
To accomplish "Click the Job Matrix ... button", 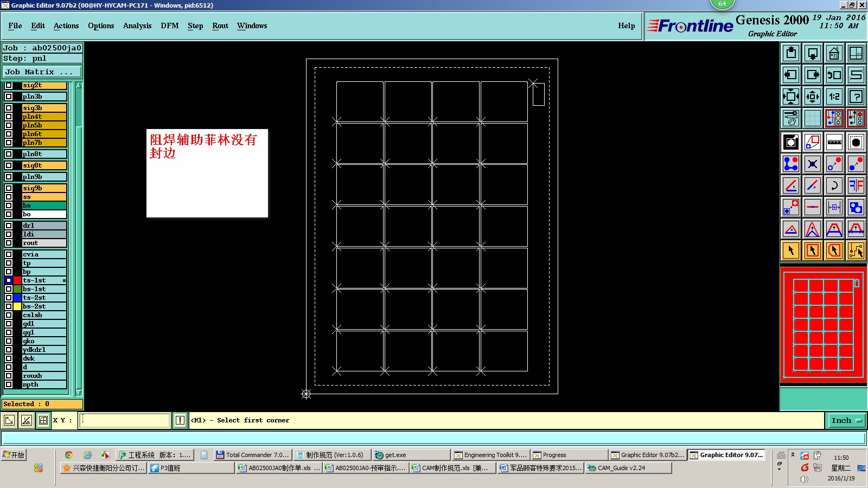I will click(42, 72).
